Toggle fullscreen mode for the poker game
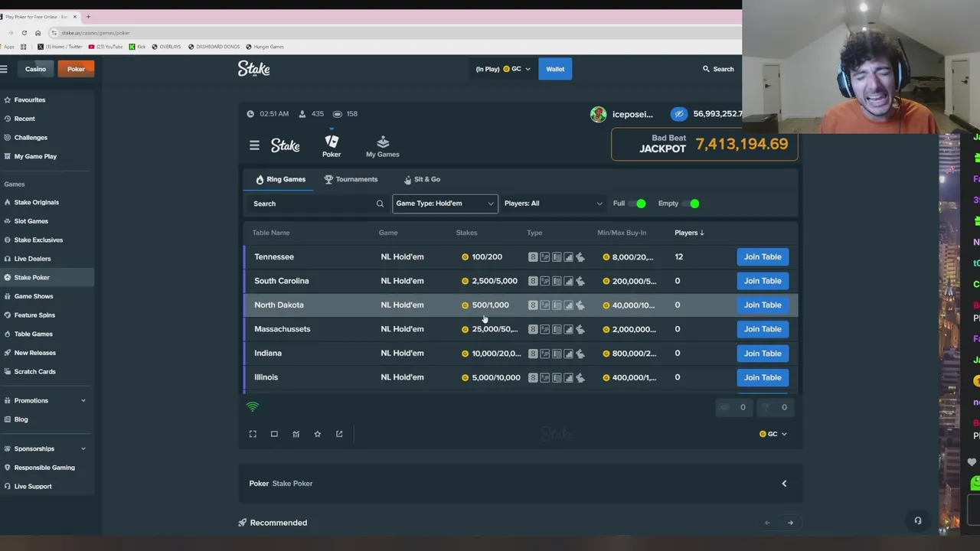 [x=253, y=434]
